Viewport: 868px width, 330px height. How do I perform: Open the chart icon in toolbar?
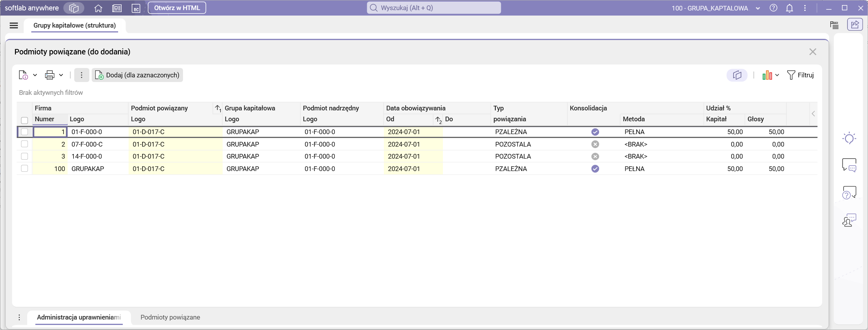(767, 75)
